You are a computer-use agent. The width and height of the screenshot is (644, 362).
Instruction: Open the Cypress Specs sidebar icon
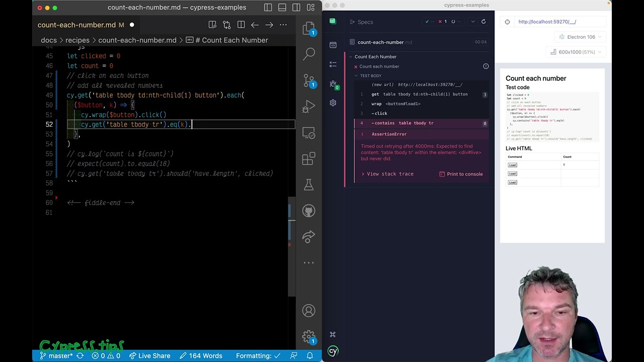point(333,45)
